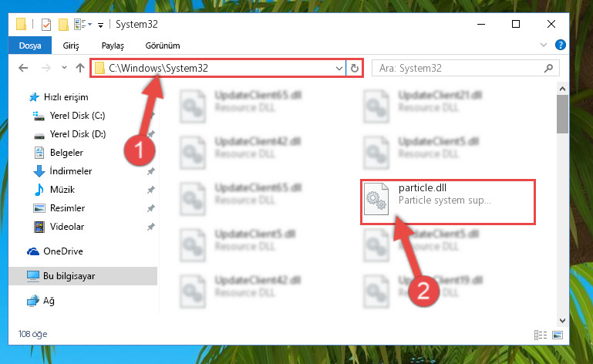Open the Paylaş ribbon tab
This screenshot has height=364, width=593.
point(113,45)
